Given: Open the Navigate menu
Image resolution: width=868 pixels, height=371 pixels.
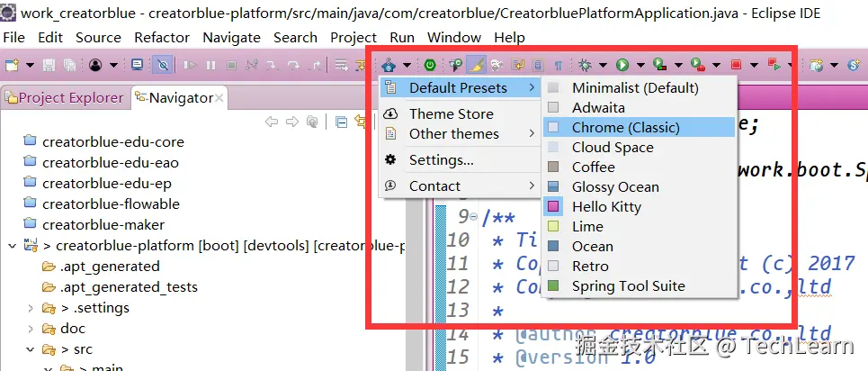Looking at the screenshot, I should tap(231, 38).
